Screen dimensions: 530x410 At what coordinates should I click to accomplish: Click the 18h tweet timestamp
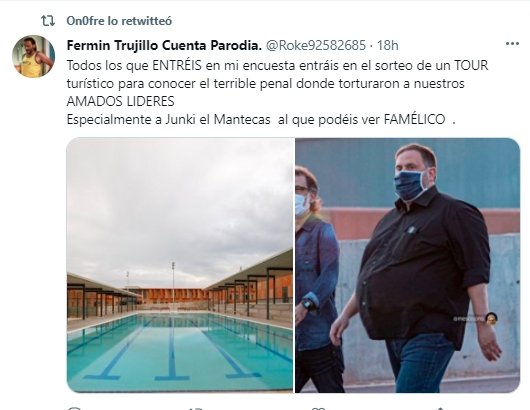(388, 45)
